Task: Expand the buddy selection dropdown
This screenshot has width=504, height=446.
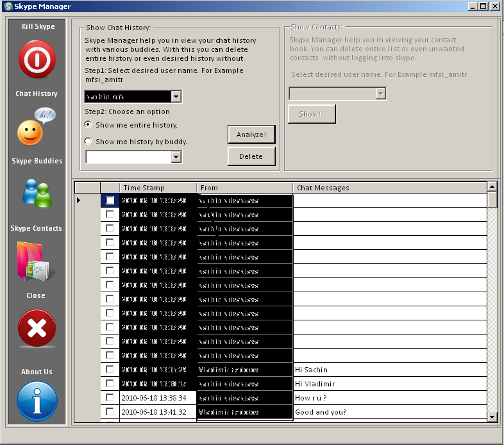Action: [176, 157]
